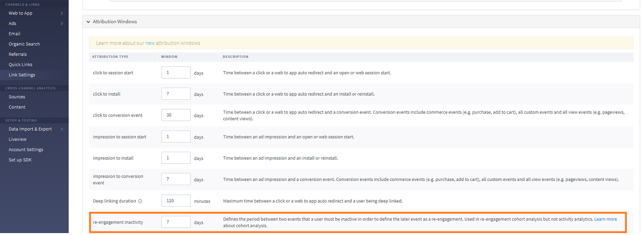Collapse the Attribution Windows section
This screenshot has height=235, width=644.
click(x=88, y=22)
